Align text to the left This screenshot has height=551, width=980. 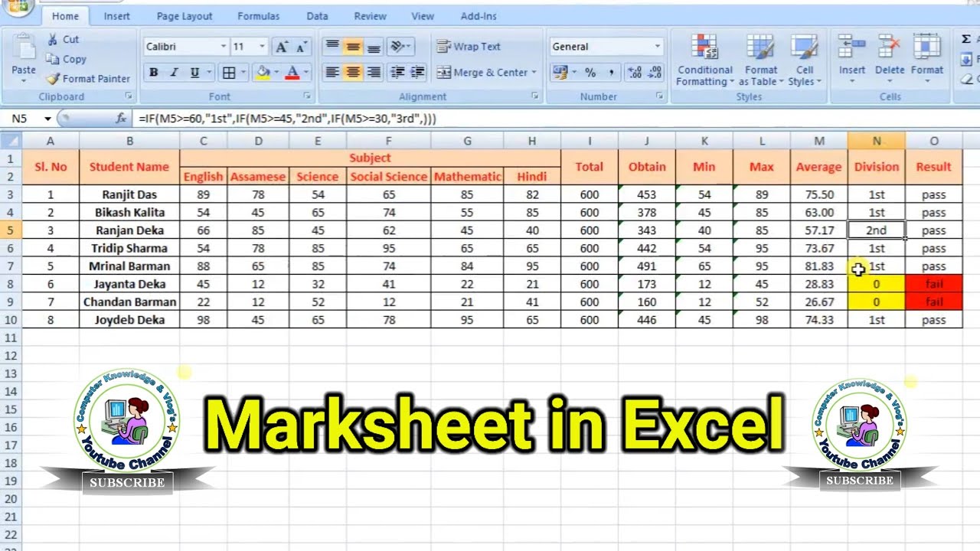click(332, 73)
